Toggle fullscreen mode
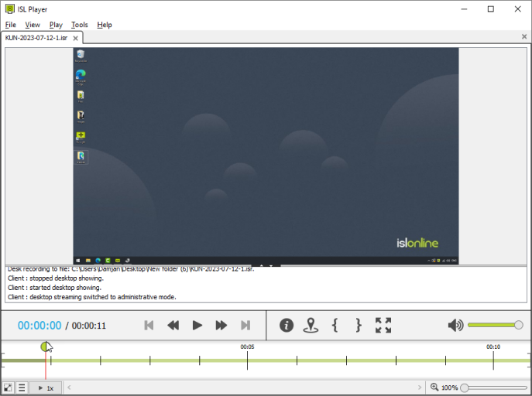This screenshot has width=532, height=396. (383, 326)
